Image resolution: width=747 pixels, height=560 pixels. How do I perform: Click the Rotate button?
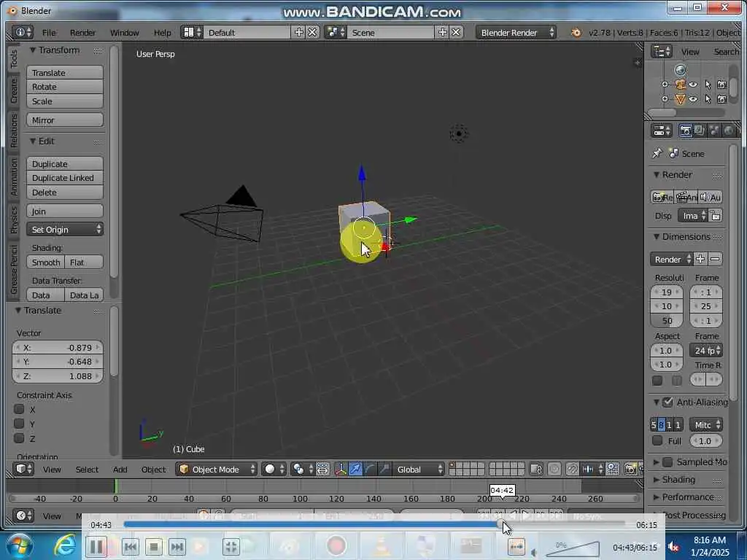(65, 87)
